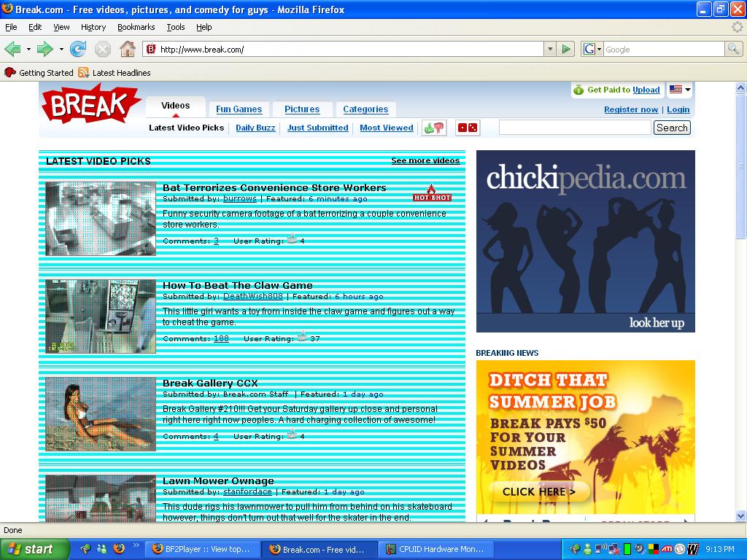Click the Firefox quick launch icon in taskbar
Image resolution: width=747 pixels, height=560 pixels.
[119, 548]
